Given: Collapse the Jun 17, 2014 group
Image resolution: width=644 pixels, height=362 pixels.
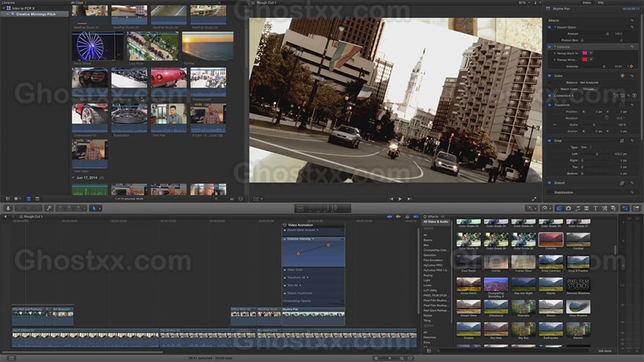Looking at the screenshot, I should coord(73,178).
